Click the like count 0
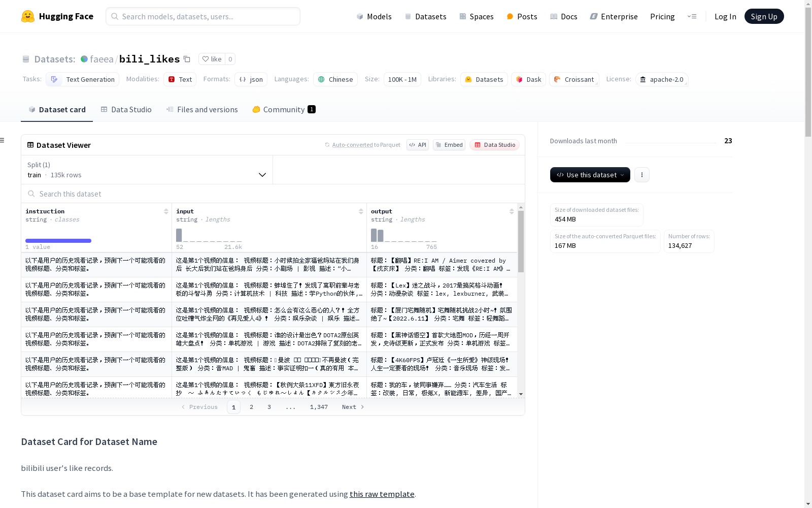The height and width of the screenshot is (508, 812). [x=230, y=59]
